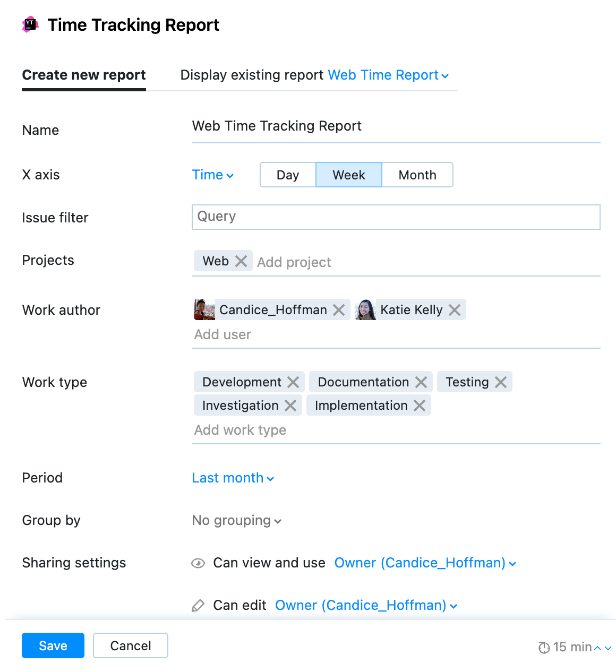Switch X axis to Month

tap(417, 175)
